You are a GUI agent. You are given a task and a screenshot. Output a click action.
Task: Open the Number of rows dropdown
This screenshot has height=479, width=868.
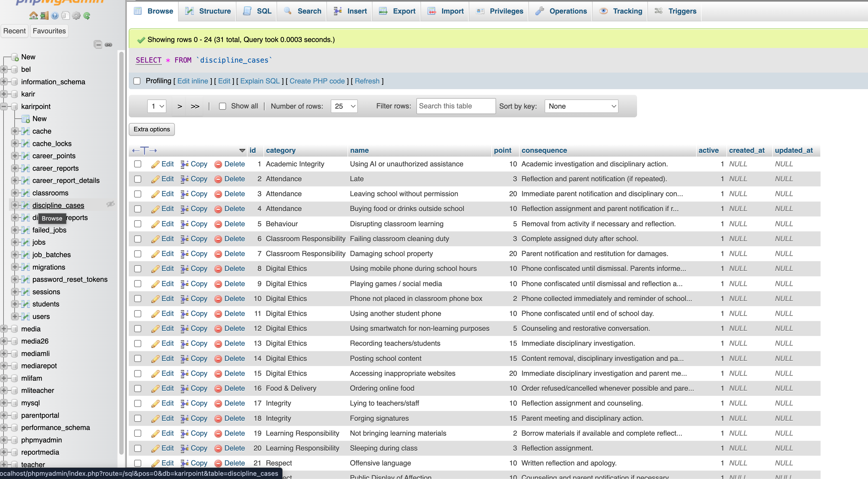(x=344, y=106)
